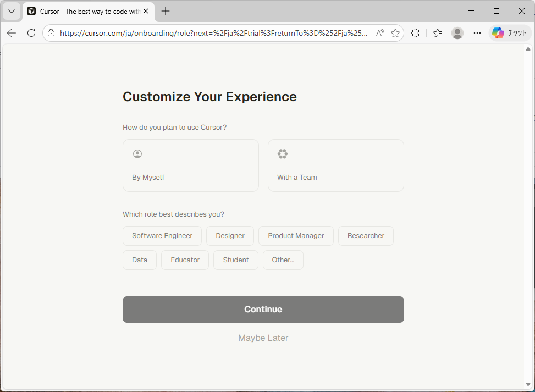Open a new tab with plus button
535x392 pixels.
(166, 11)
